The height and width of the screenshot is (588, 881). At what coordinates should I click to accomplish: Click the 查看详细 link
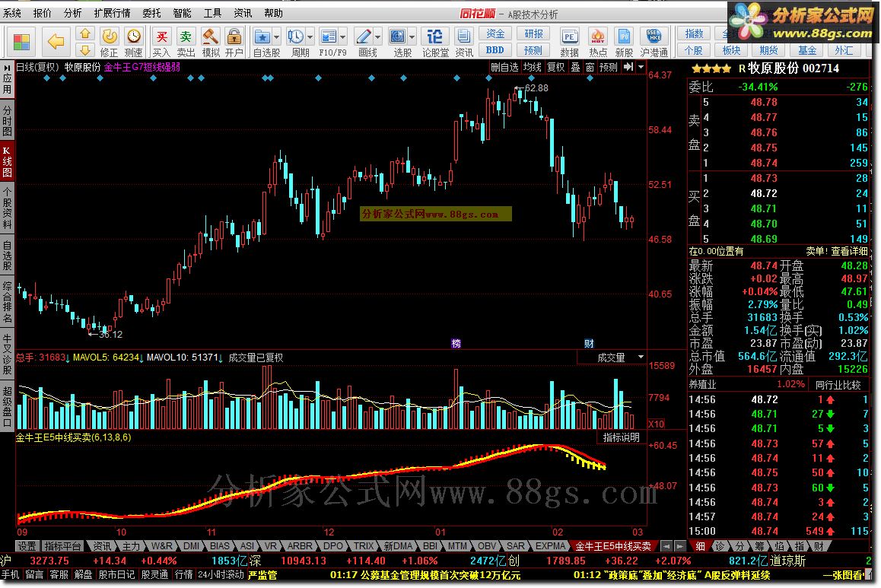[849, 251]
